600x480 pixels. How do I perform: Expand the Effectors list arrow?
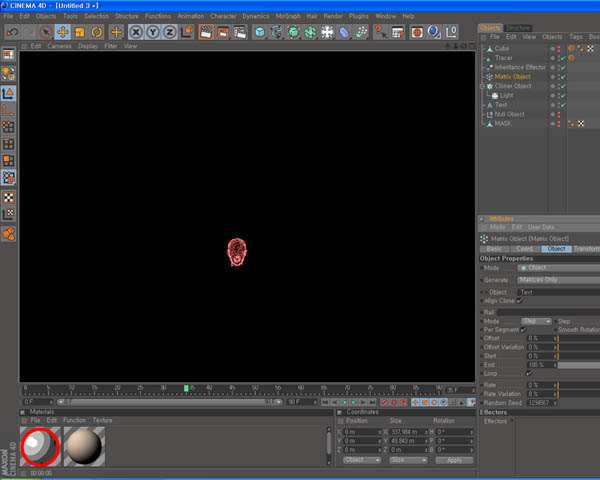tap(512, 421)
